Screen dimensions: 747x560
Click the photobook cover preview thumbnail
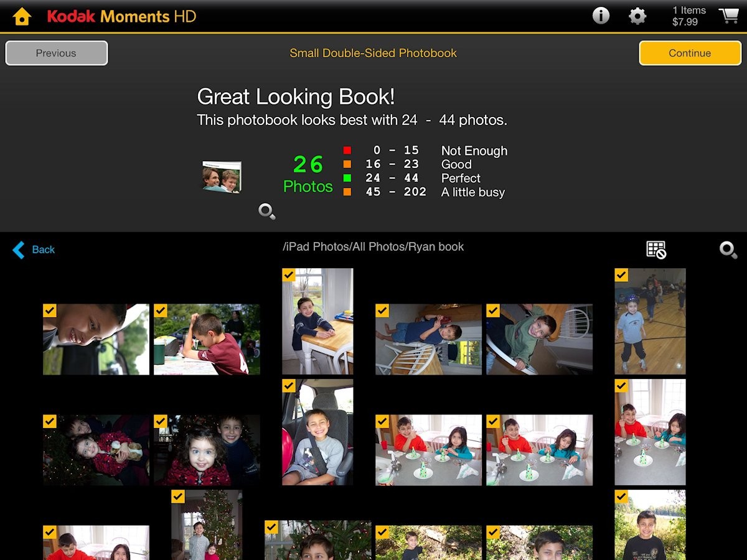(222, 176)
